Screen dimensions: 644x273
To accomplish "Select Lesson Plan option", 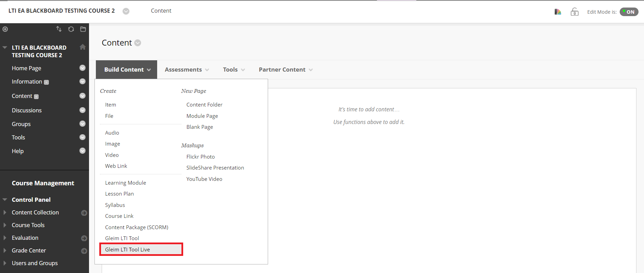I will coord(119,194).
